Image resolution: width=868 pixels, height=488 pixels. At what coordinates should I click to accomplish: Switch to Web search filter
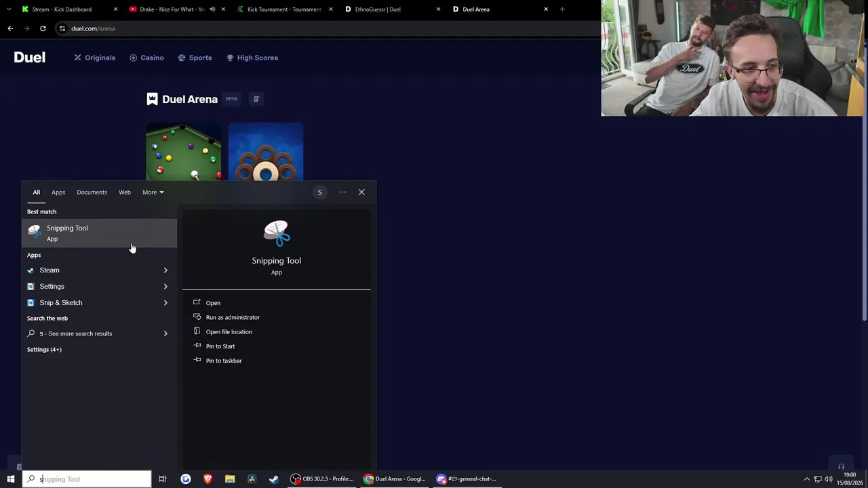(x=125, y=192)
